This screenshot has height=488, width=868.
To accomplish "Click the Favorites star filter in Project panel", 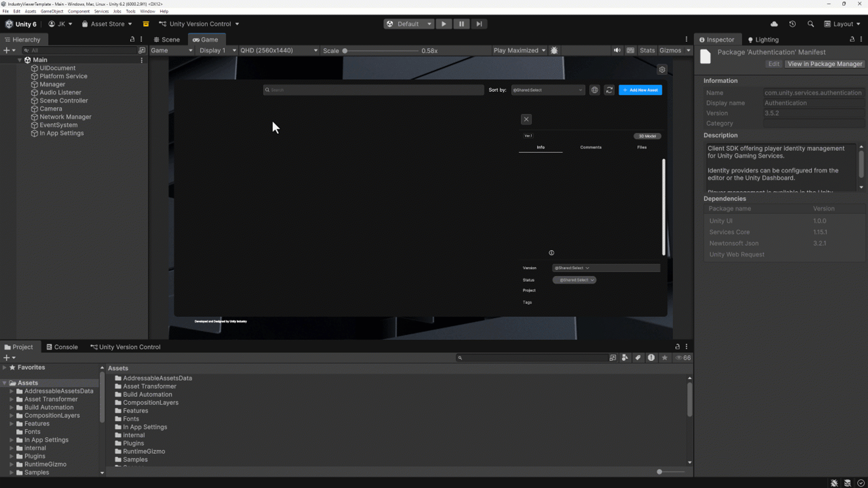I will click(665, 358).
